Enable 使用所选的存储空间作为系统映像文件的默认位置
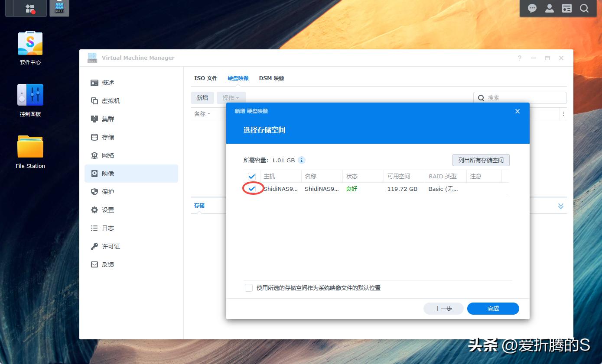602x364 pixels. [249, 287]
